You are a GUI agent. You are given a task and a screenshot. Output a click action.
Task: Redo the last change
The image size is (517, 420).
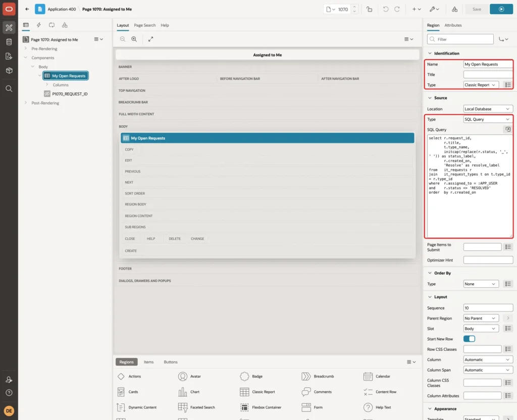tap(397, 9)
